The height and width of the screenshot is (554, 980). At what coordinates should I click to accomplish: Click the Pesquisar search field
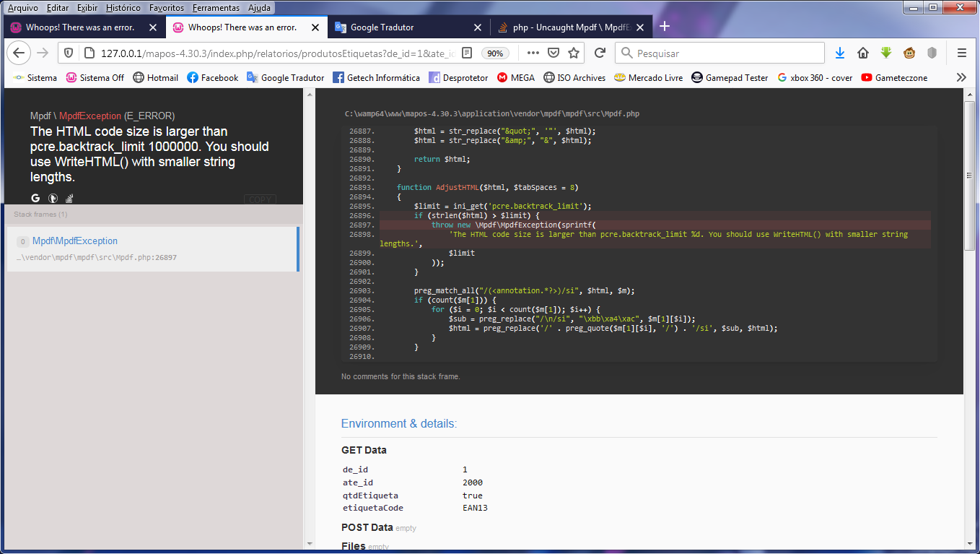720,53
